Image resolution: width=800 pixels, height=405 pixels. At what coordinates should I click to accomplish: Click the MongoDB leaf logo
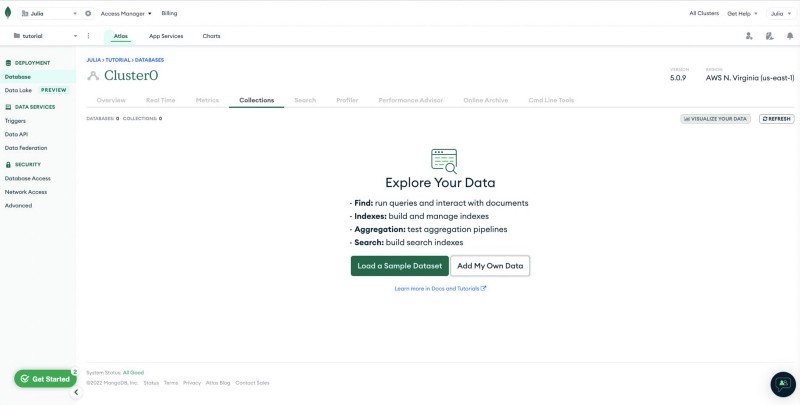coord(8,13)
